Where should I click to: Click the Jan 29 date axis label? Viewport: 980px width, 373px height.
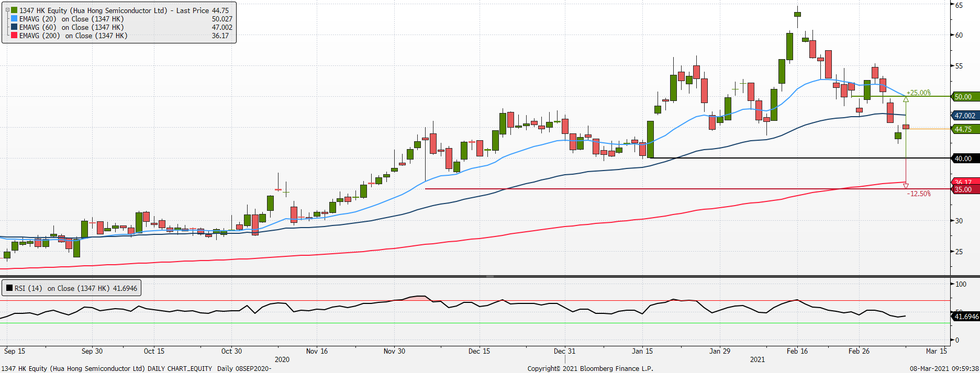[720, 351]
